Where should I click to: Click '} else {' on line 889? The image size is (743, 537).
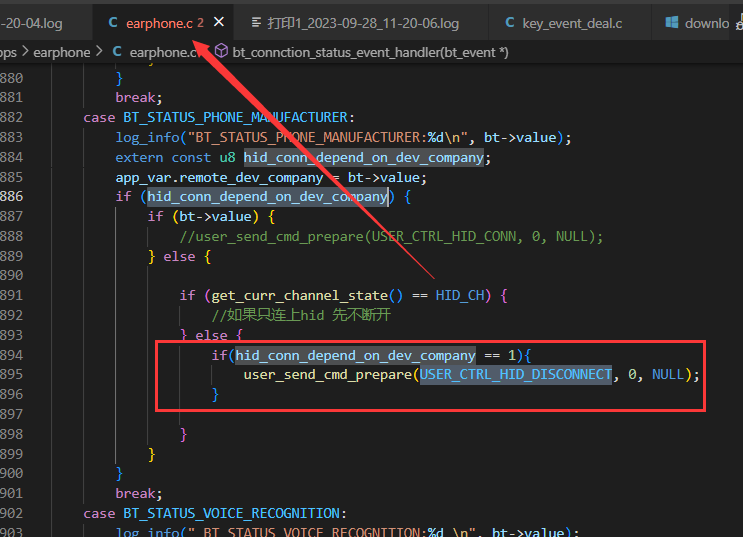coord(179,256)
